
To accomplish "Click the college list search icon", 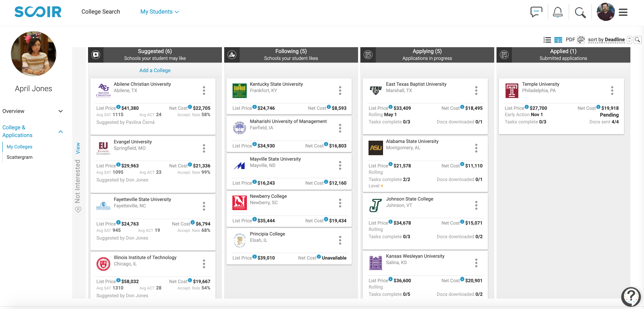I will click(x=637, y=40).
